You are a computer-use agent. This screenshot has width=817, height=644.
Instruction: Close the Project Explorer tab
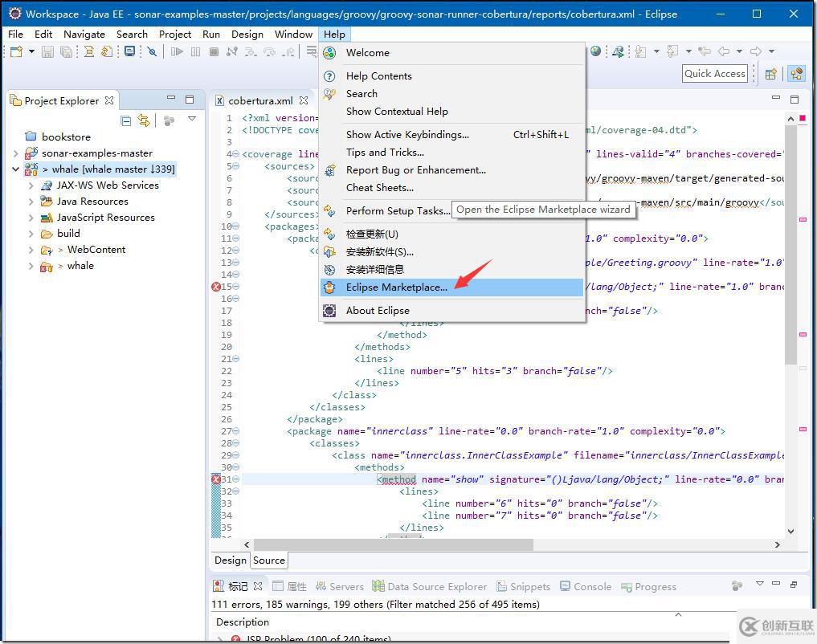[x=109, y=100]
